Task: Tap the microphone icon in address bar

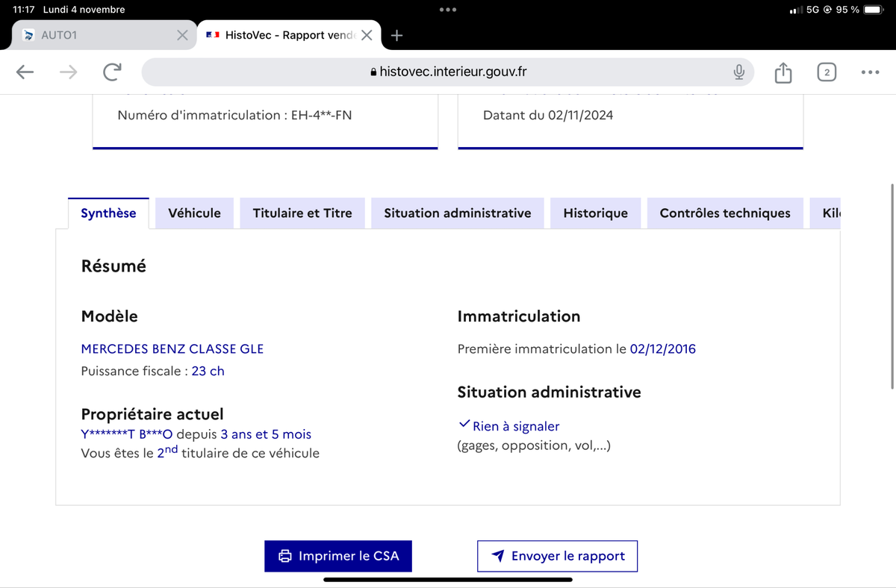Action: pyautogui.click(x=738, y=72)
